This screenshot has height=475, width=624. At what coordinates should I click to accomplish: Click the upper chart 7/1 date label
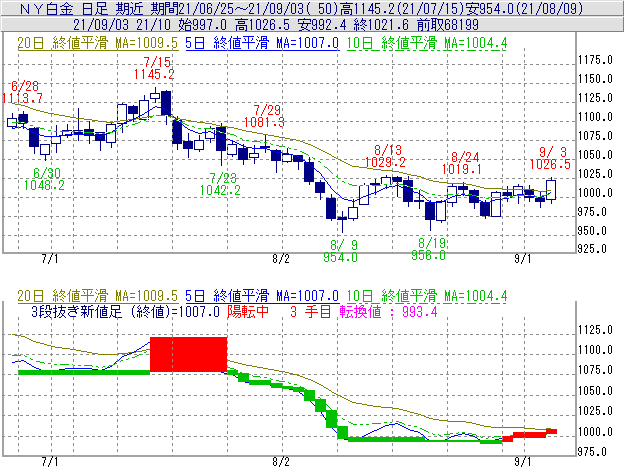coord(50,259)
